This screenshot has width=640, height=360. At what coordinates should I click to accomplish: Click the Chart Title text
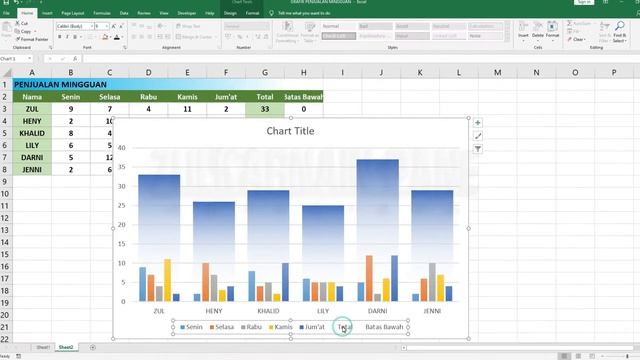point(290,131)
